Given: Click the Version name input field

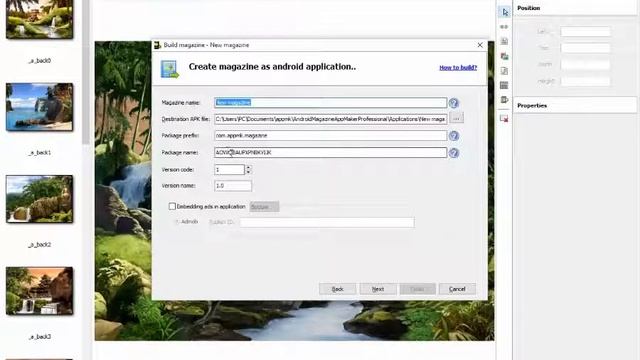Looking at the screenshot, I should click(x=233, y=186).
